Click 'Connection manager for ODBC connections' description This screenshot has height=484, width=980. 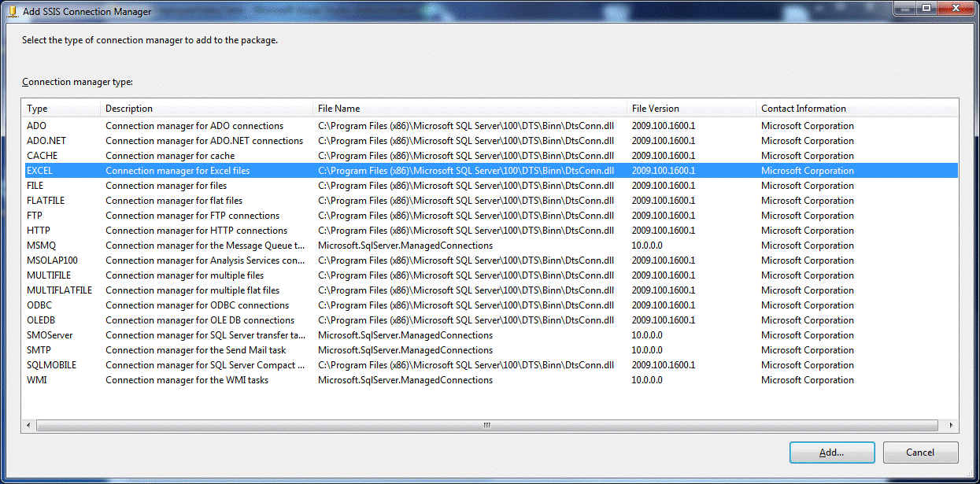click(x=197, y=305)
